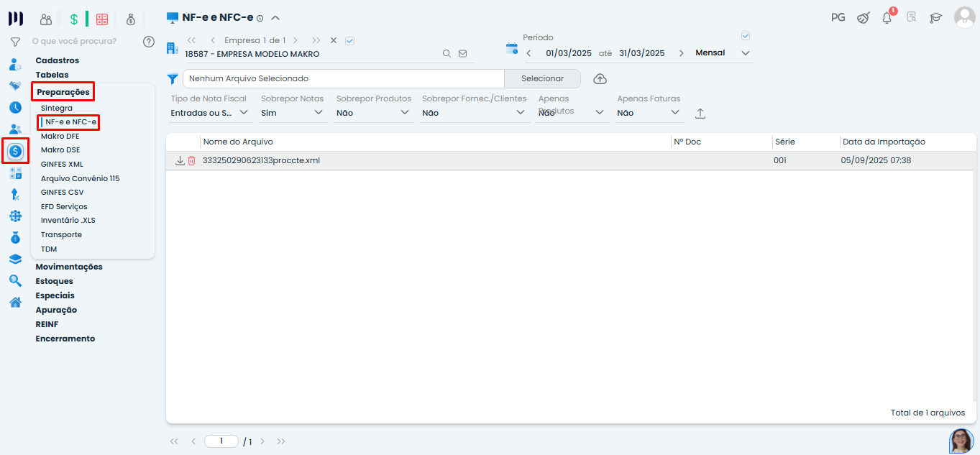This screenshot has height=455, width=980.
Task: Open the Mensal period dropdown
Action: 723,53
